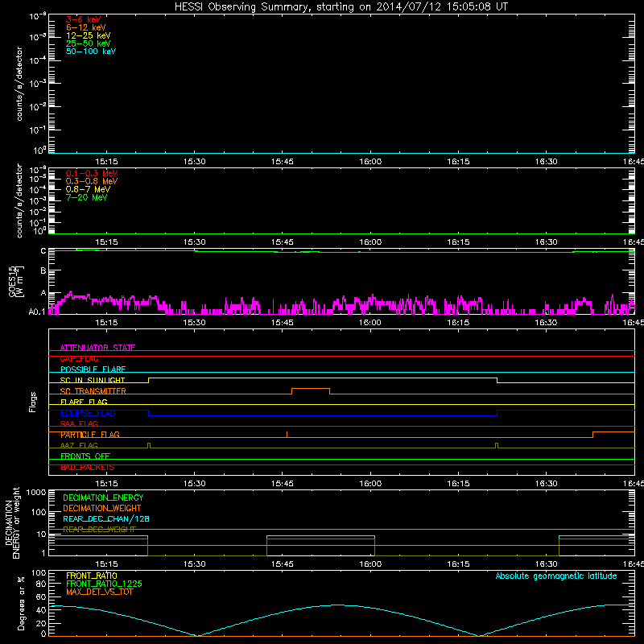Image resolution: width=644 pixels, height=644 pixels.
Task: Click the Absolute geomagnetic latitude label
Action: [x=556, y=576]
